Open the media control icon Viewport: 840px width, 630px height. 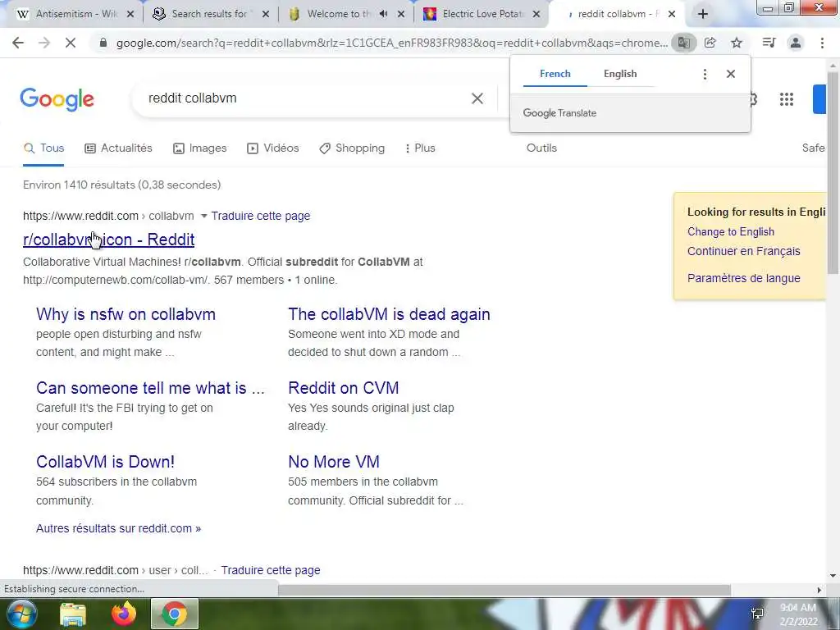(x=769, y=43)
